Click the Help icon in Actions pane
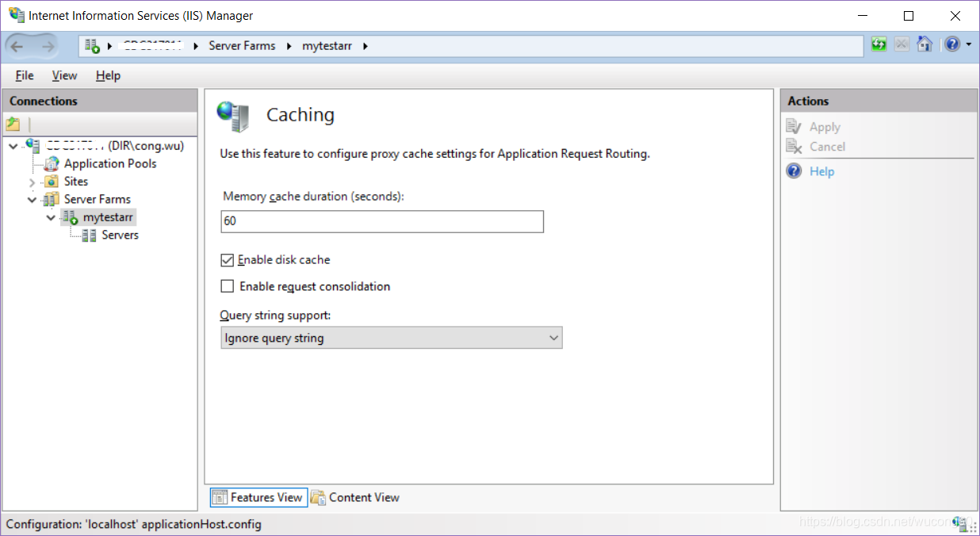The image size is (980, 536). click(x=794, y=170)
